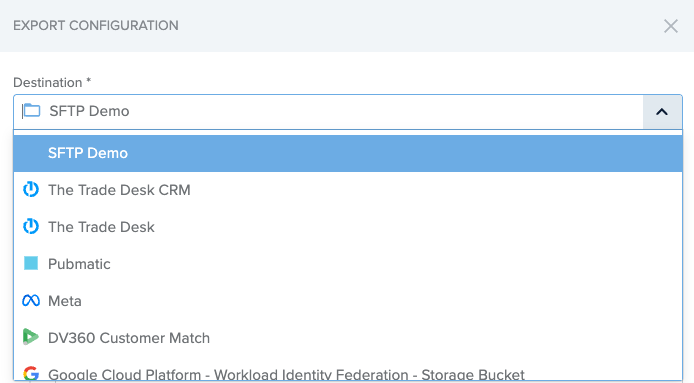This screenshot has width=694, height=383.
Task: Click the SFTP folder icon in Destination field
Action: pos(31,110)
